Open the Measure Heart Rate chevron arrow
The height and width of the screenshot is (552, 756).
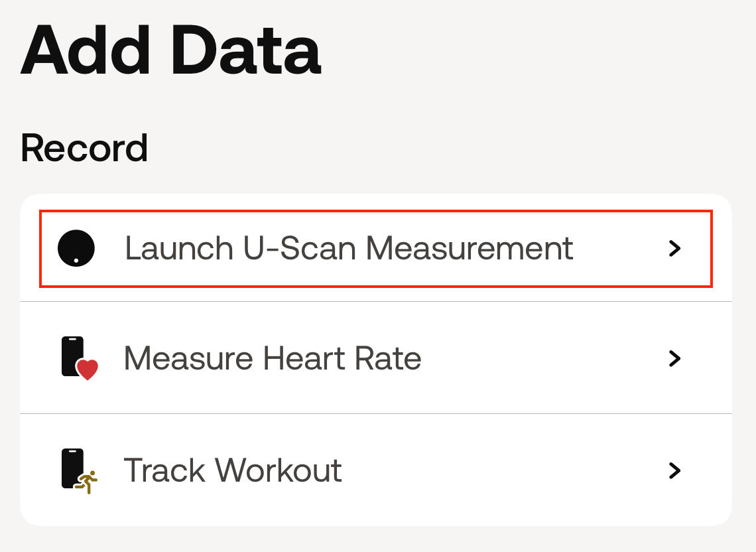675,358
